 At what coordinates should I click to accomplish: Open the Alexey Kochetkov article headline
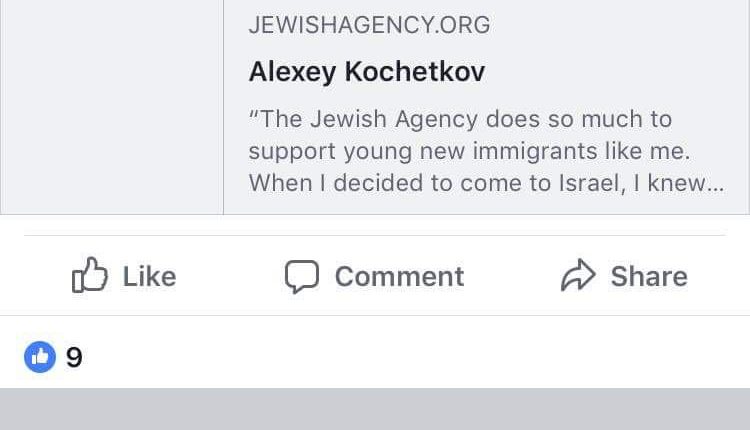coord(366,73)
